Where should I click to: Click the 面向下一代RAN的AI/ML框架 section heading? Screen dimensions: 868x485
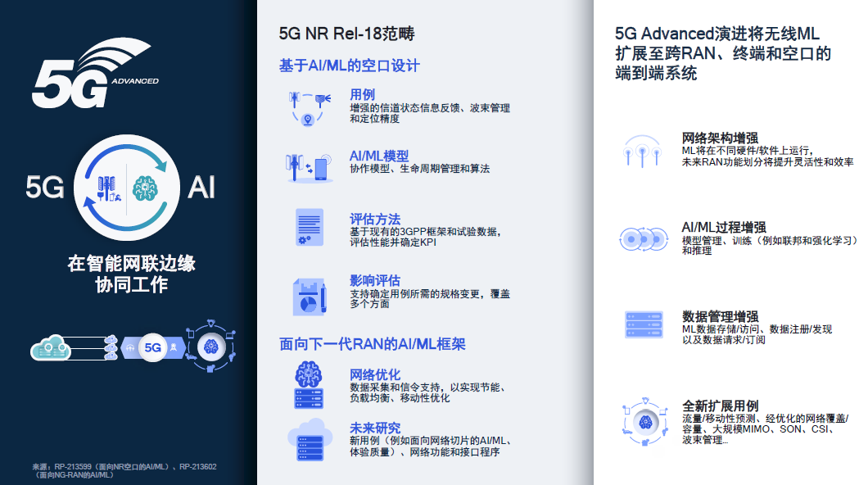[x=372, y=344]
